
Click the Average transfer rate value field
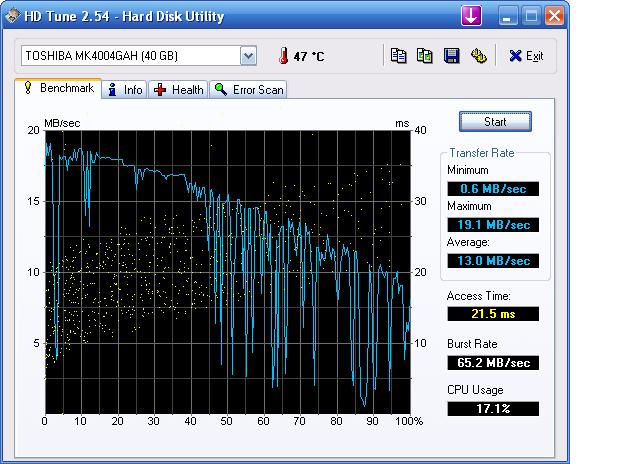[493, 261]
